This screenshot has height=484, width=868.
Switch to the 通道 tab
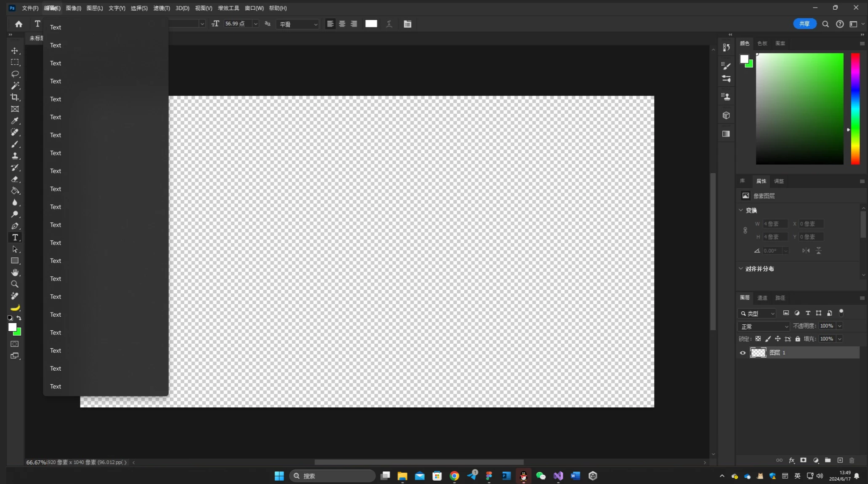(x=762, y=298)
